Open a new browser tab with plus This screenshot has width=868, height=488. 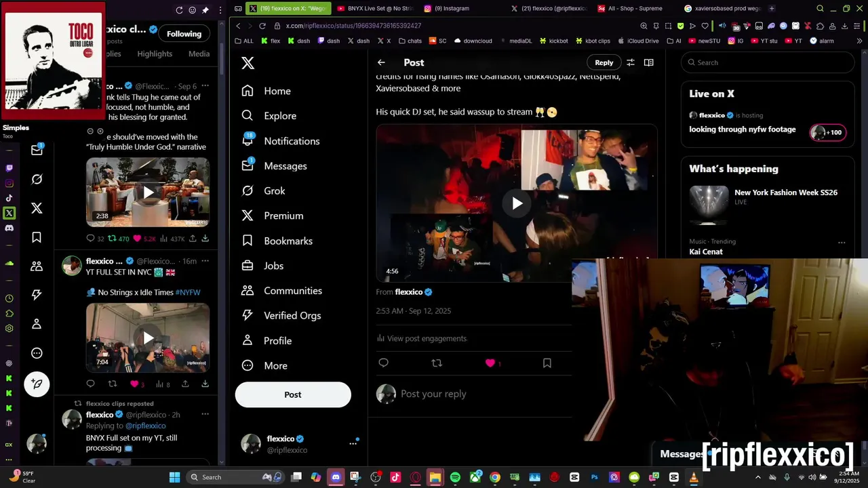pyautogui.click(x=772, y=9)
